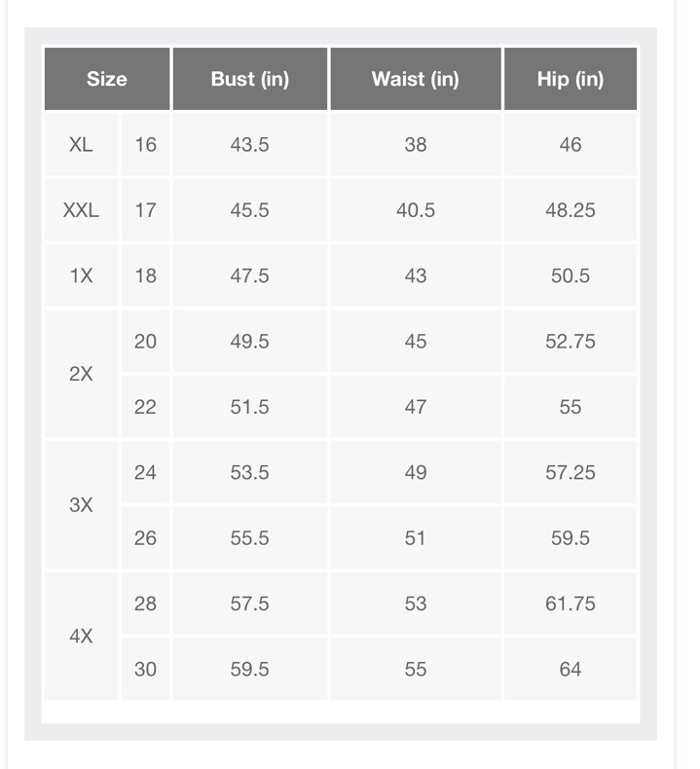Screen dimensions: 700x769
Task: Click numeric size 30 cell
Action: click(x=145, y=669)
